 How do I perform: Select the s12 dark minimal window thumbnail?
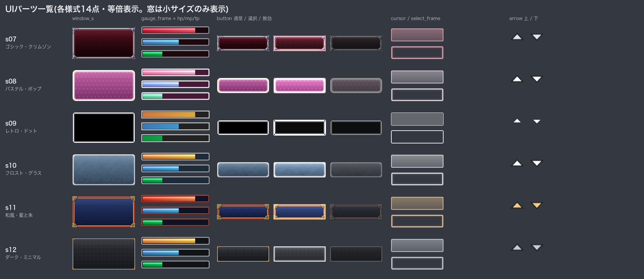104,254
